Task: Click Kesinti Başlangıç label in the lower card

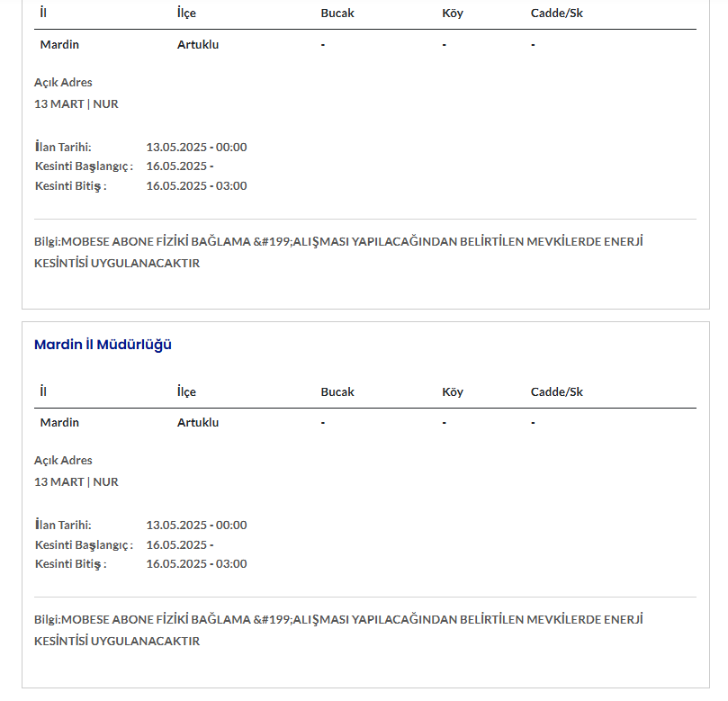Action: pos(84,544)
